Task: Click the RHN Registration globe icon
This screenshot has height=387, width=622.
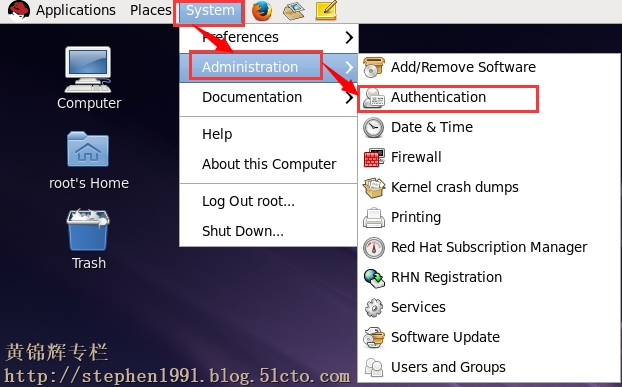Action: tap(374, 278)
